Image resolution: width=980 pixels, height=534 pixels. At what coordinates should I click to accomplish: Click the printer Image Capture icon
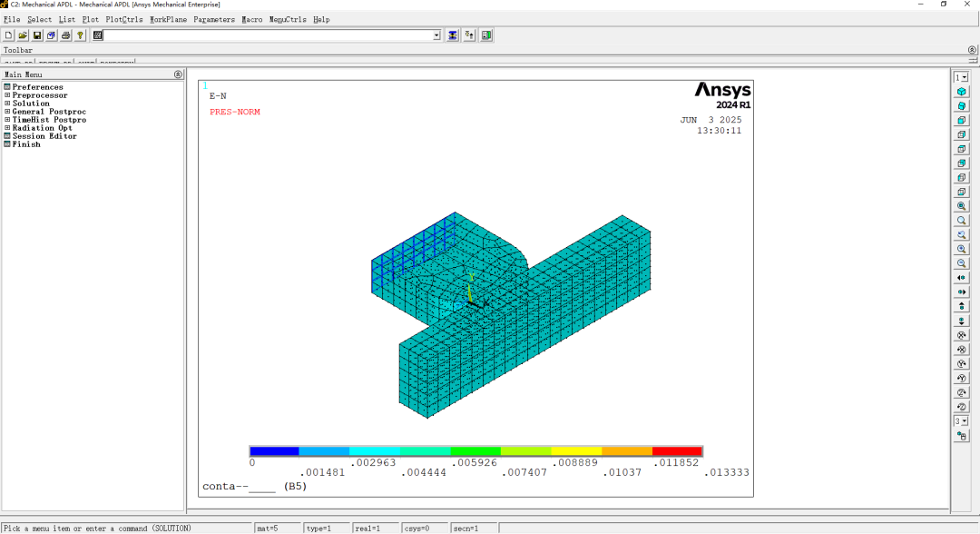coord(66,35)
